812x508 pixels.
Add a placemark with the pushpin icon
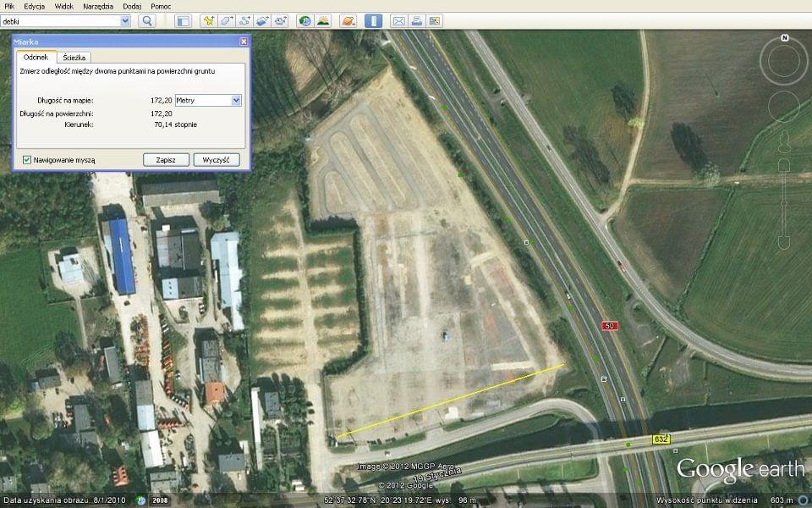(x=209, y=20)
